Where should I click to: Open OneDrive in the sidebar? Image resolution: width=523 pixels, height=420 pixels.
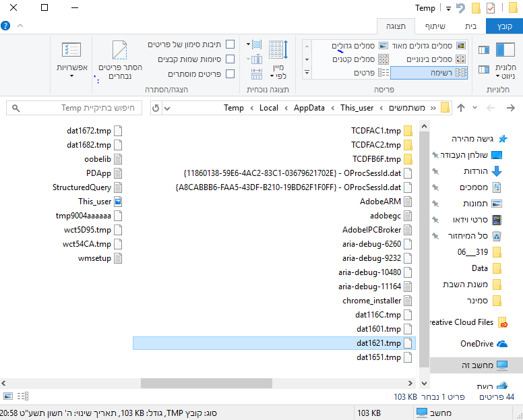[x=484, y=344]
